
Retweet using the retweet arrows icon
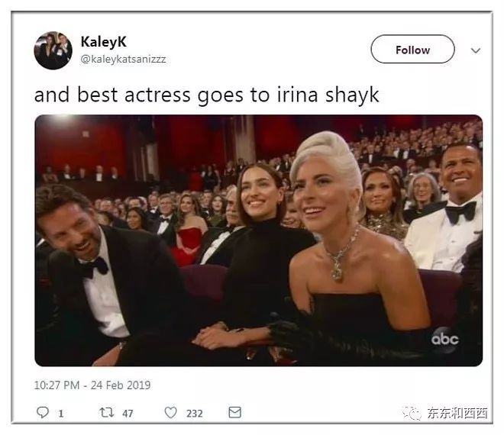106,412
